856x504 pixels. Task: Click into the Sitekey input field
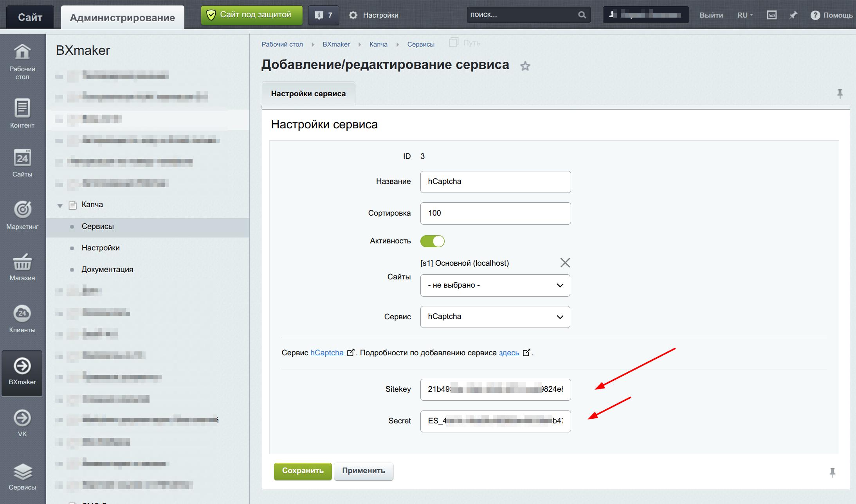pyautogui.click(x=495, y=389)
